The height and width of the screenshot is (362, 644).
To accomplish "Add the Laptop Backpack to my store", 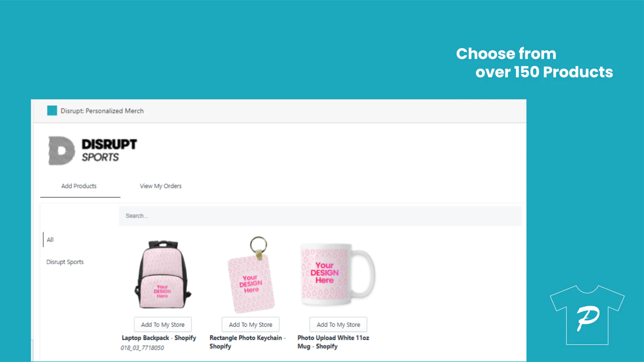I will click(163, 325).
